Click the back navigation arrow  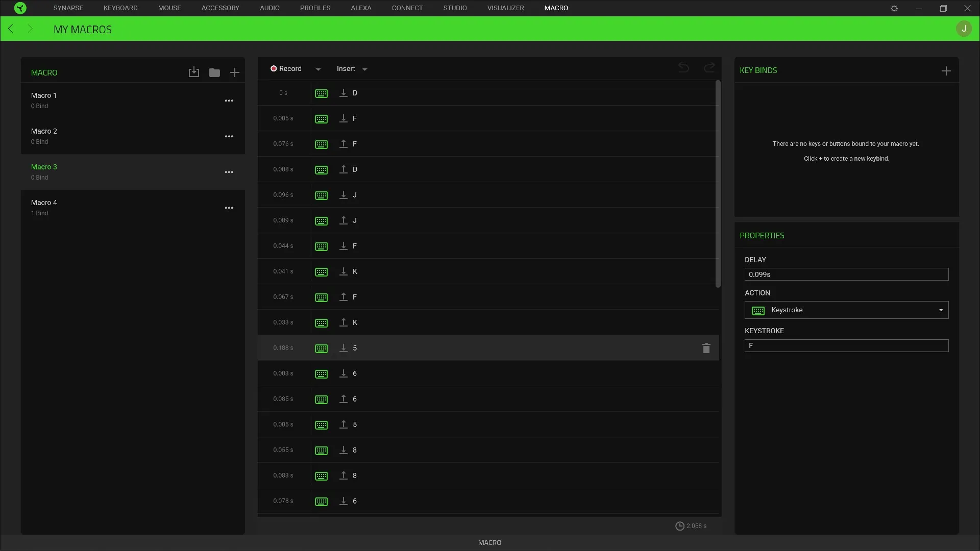11,29
